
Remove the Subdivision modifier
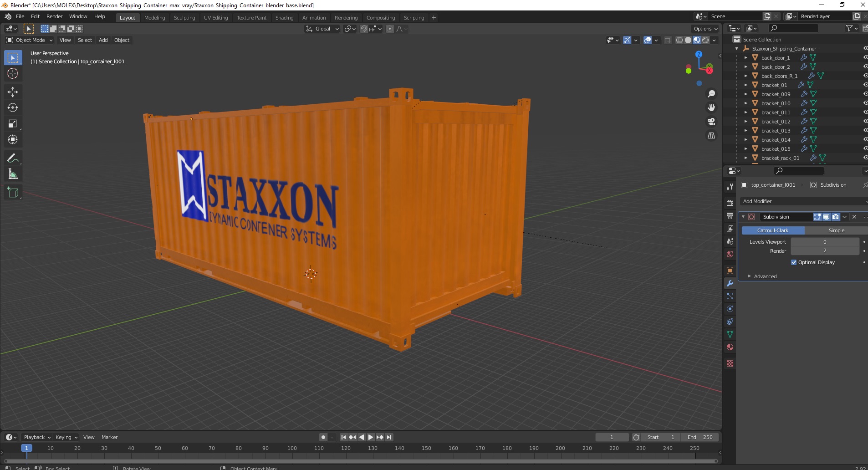[x=854, y=217]
